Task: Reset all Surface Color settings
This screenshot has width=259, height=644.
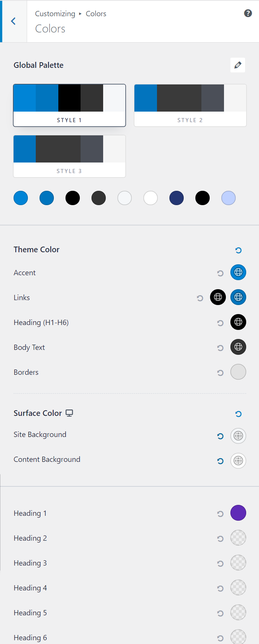Action: pos(238,414)
